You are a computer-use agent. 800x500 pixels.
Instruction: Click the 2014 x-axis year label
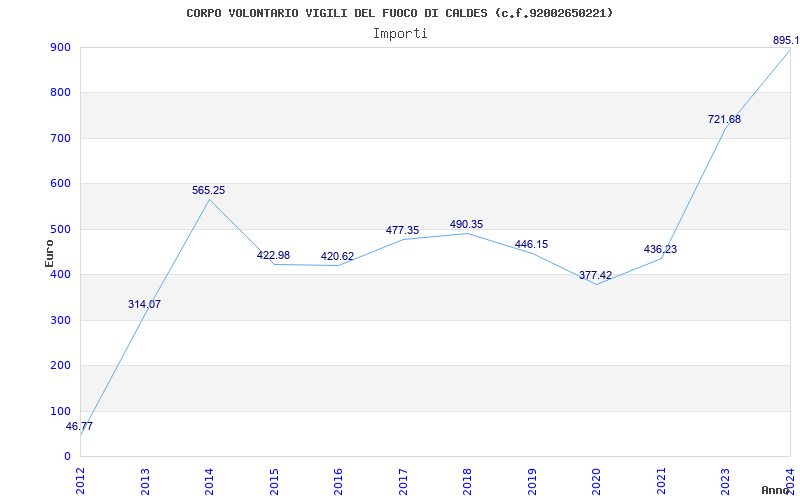click(x=209, y=482)
